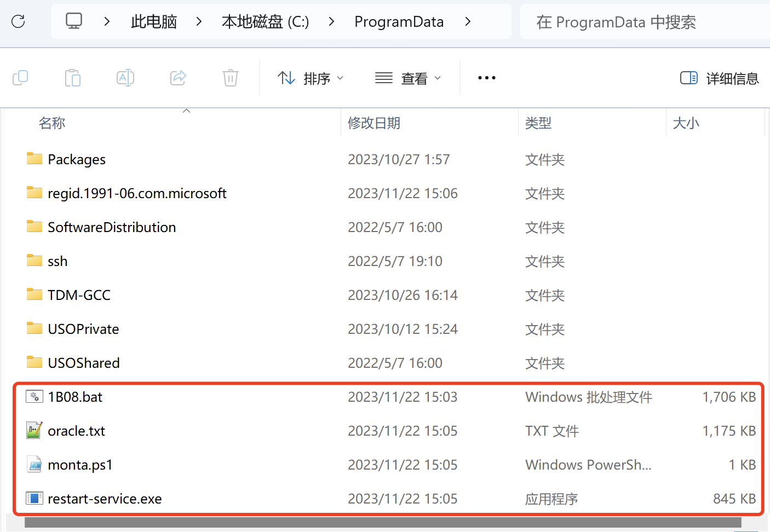Select the restart-service.exe application icon
Image resolution: width=770 pixels, height=532 pixels.
pyautogui.click(x=35, y=499)
